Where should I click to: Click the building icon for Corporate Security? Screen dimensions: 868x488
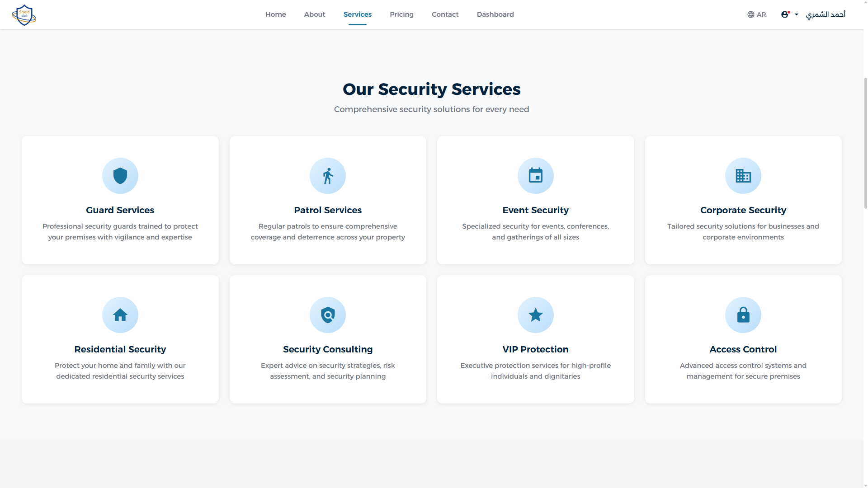743,176
